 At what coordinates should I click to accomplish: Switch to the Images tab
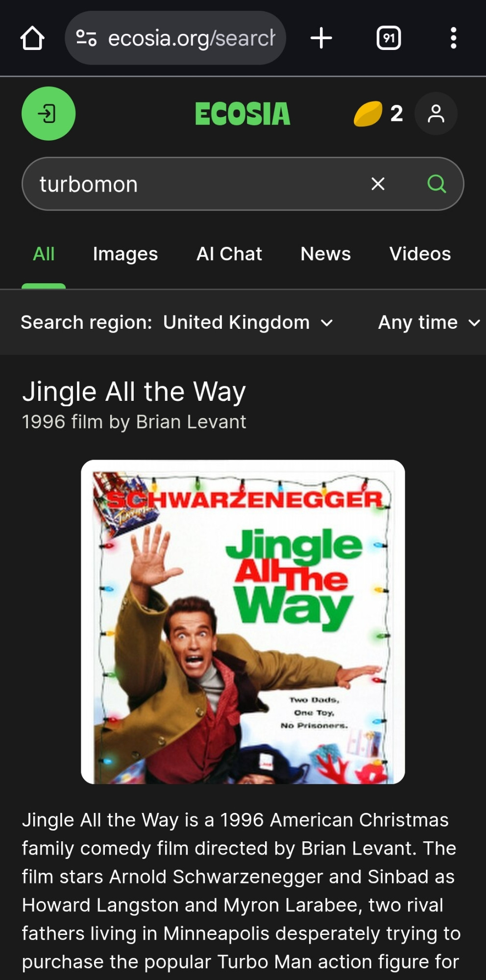(125, 254)
